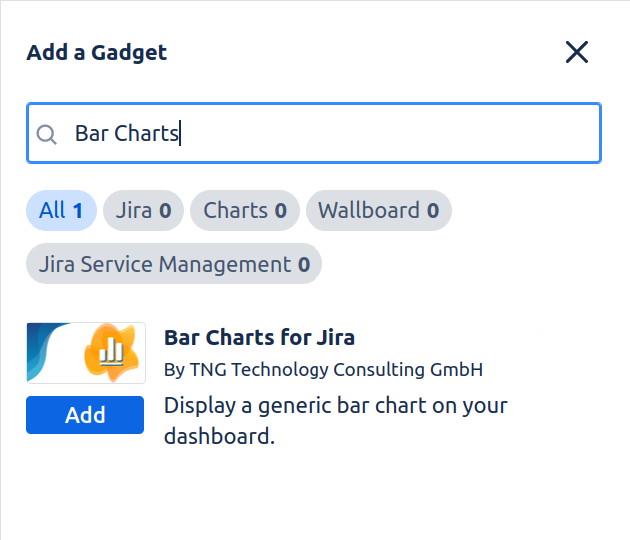
Task: Click the typed text Bar Charts in search
Action: (125, 134)
